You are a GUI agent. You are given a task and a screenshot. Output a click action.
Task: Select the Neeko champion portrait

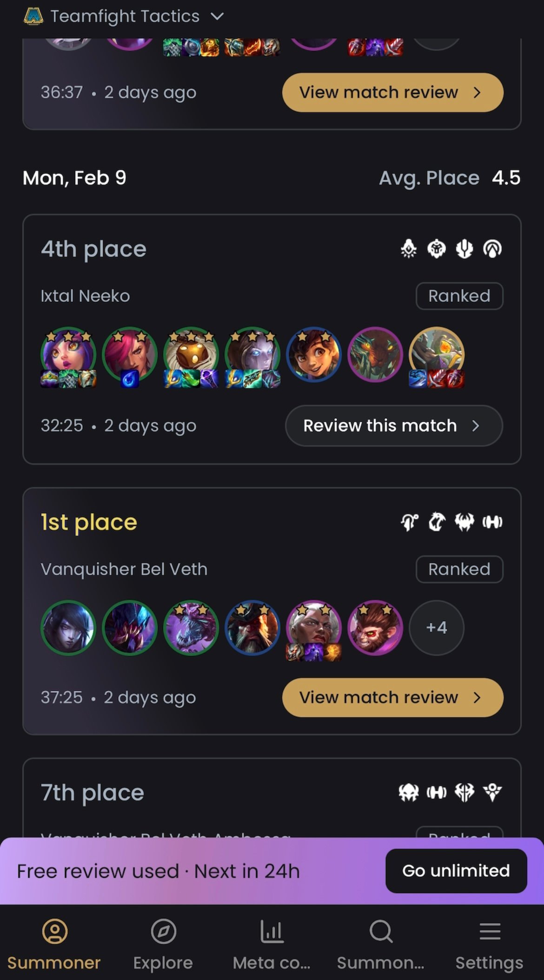coord(68,354)
